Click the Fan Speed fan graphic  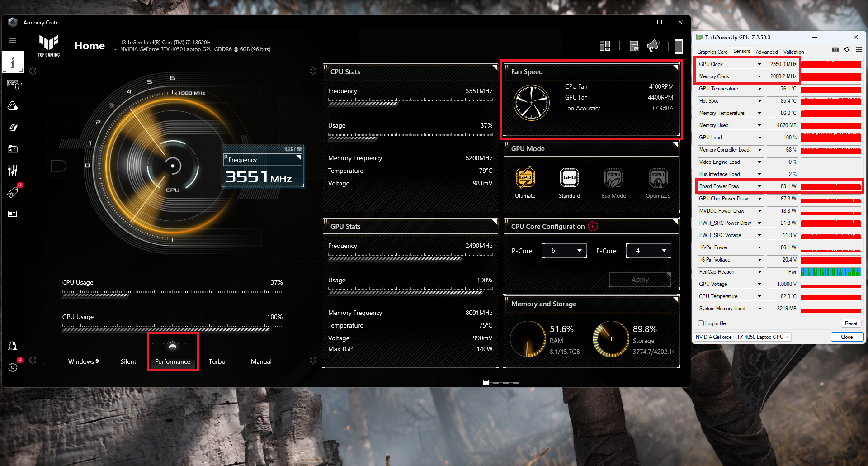click(x=532, y=103)
